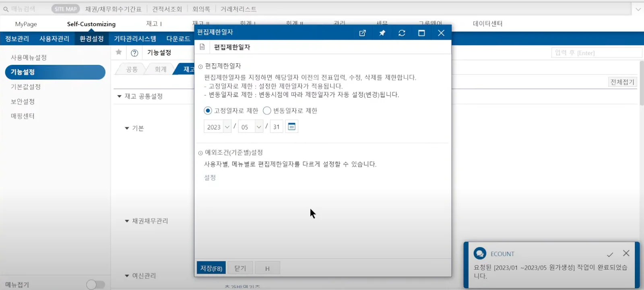Image resolution: width=644 pixels, height=290 pixels.
Task: Switch to the 사용자관리 tab
Action: 54,39
